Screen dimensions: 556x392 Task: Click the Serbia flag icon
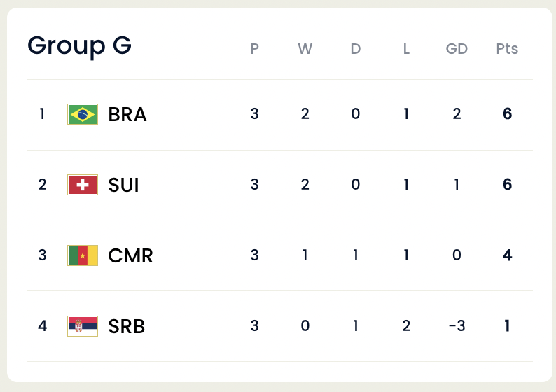(x=83, y=326)
